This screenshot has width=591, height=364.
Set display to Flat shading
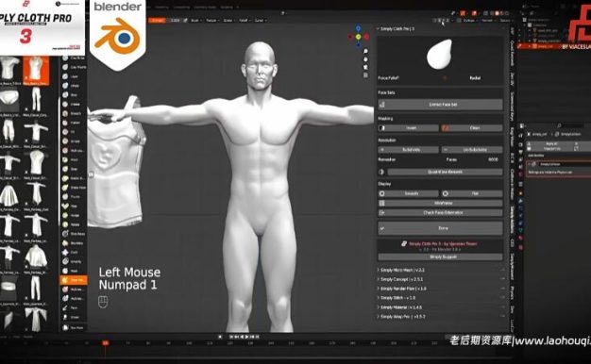(x=472, y=193)
